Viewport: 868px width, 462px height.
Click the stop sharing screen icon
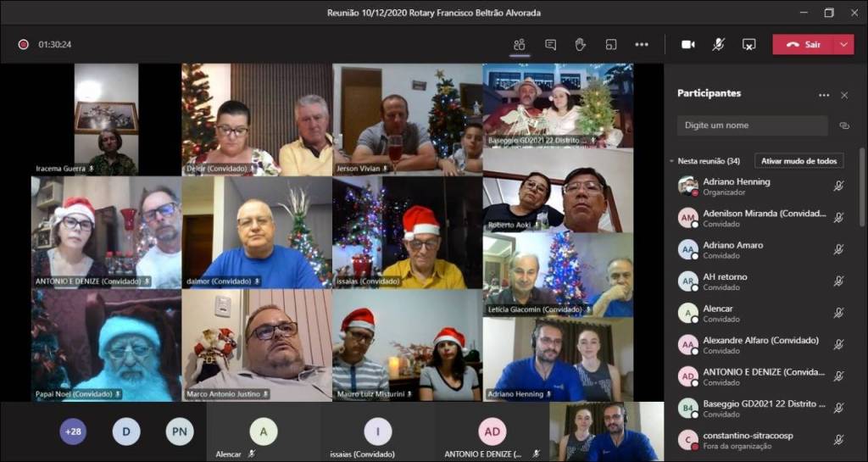click(x=748, y=44)
